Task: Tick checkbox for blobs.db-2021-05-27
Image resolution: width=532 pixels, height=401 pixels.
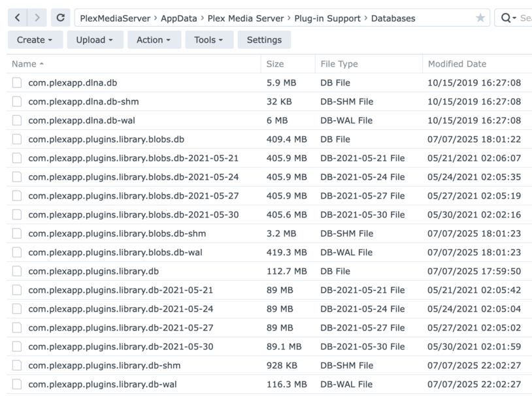Action: pyautogui.click(x=17, y=195)
